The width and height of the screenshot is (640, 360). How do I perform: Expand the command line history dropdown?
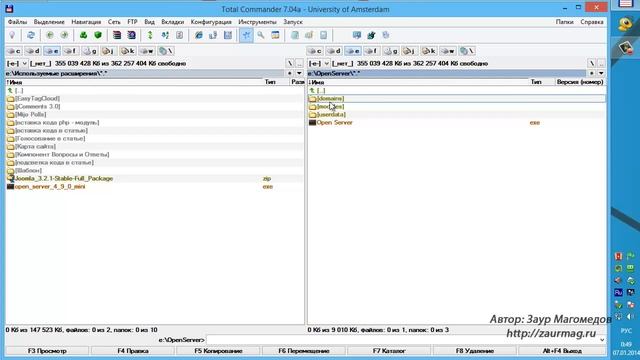click(x=602, y=340)
